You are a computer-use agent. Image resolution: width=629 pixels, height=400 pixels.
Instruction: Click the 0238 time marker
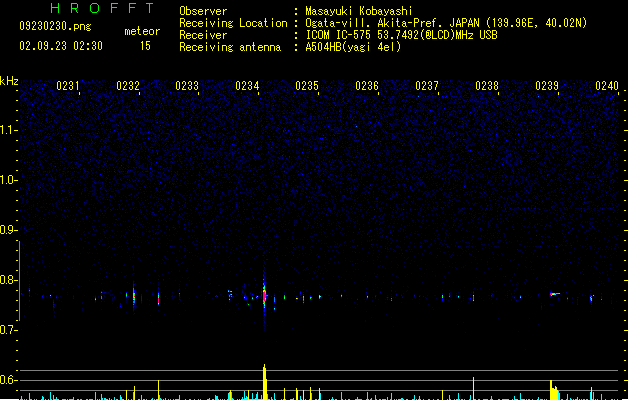(x=487, y=86)
